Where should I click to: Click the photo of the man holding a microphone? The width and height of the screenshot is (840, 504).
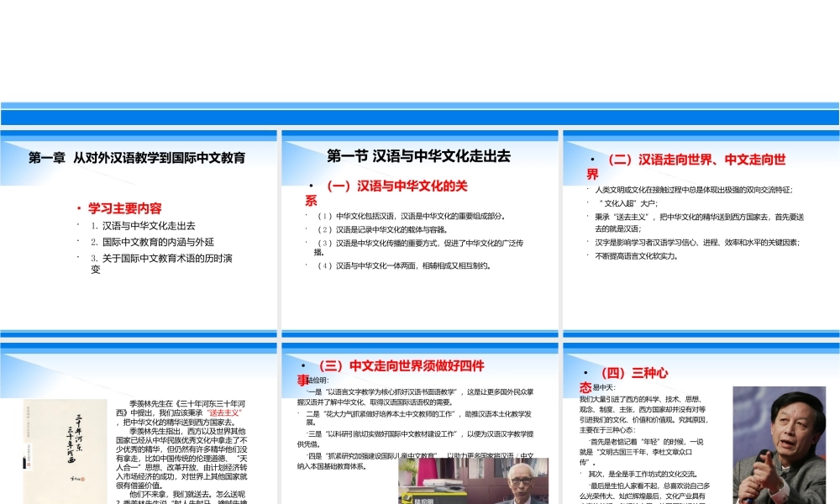click(x=780, y=445)
